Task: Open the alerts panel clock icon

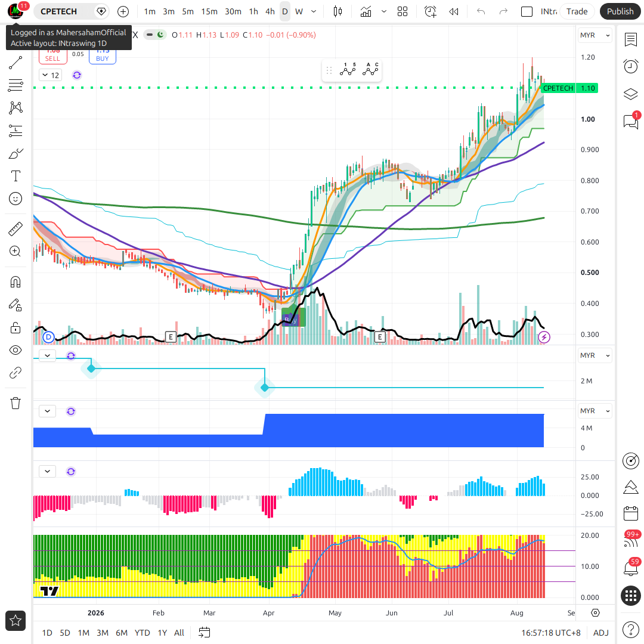Action: [x=631, y=67]
